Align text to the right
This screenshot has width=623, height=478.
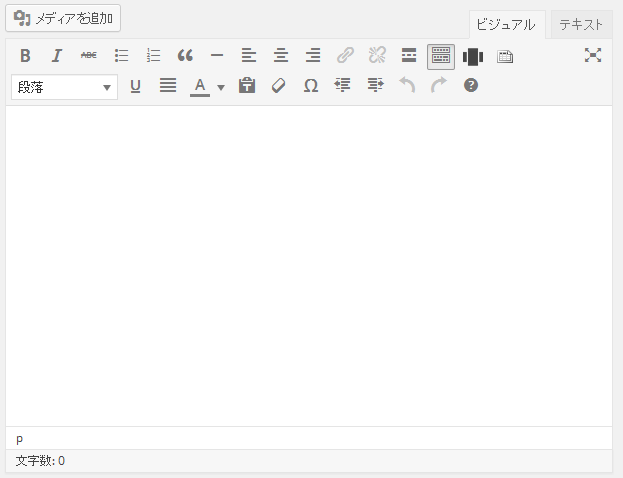click(313, 56)
